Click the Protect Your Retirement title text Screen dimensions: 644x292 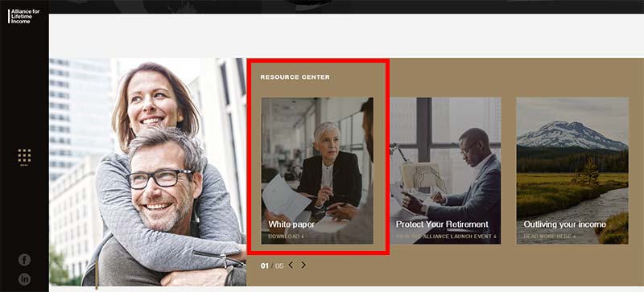(442, 224)
